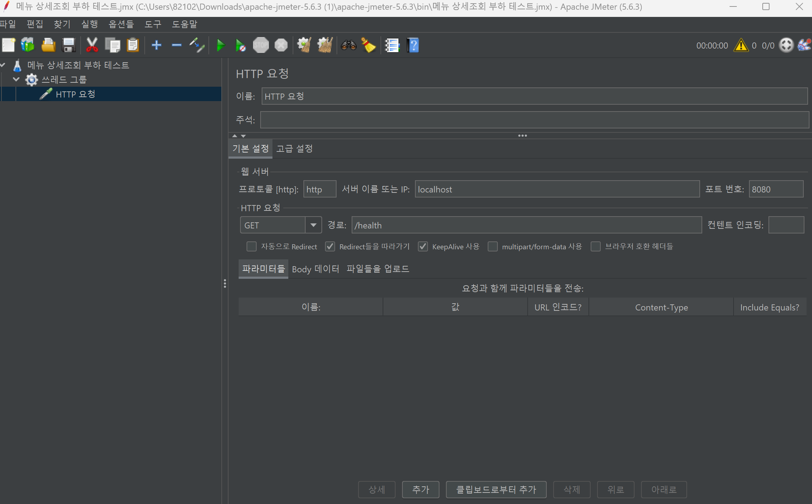The height and width of the screenshot is (504, 812).
Task: Click the Cut scissors icon
Action: tap(92, 45)
